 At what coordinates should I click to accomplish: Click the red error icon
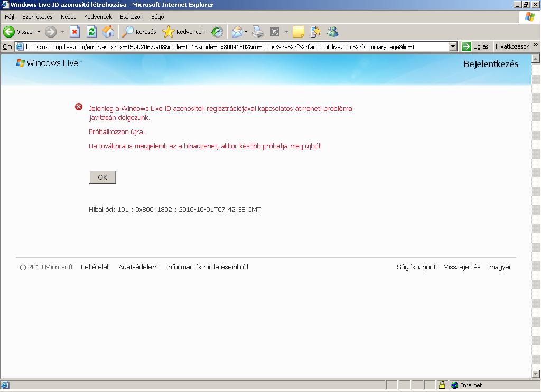tap(79, 107)
